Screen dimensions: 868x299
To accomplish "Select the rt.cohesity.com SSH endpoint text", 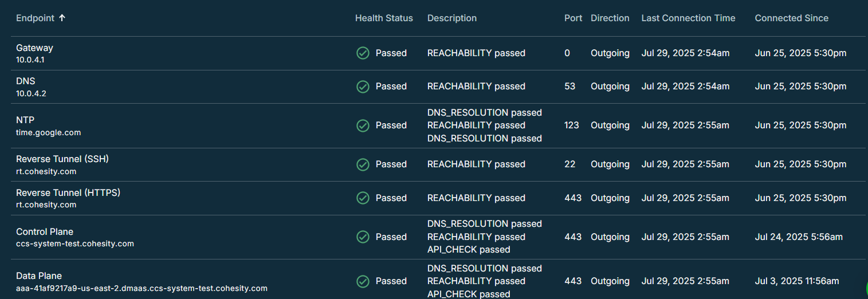I will [46, 171].
